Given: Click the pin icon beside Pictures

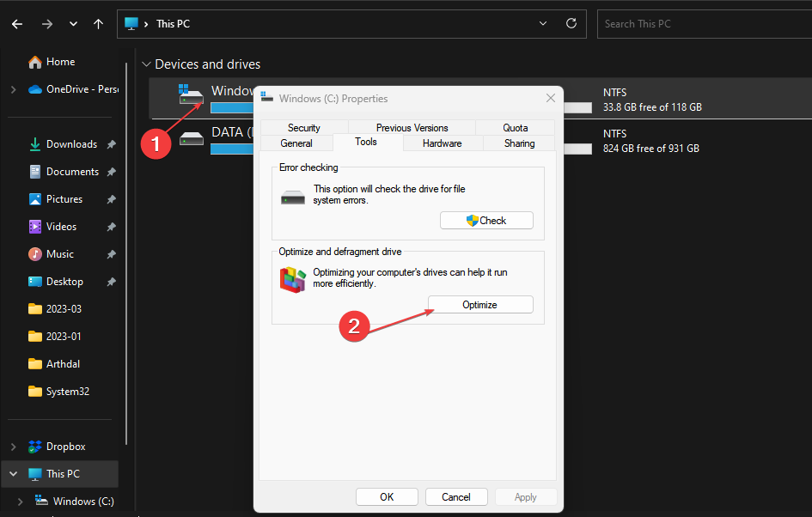Looking at the screenshot, I should (111, 199).
